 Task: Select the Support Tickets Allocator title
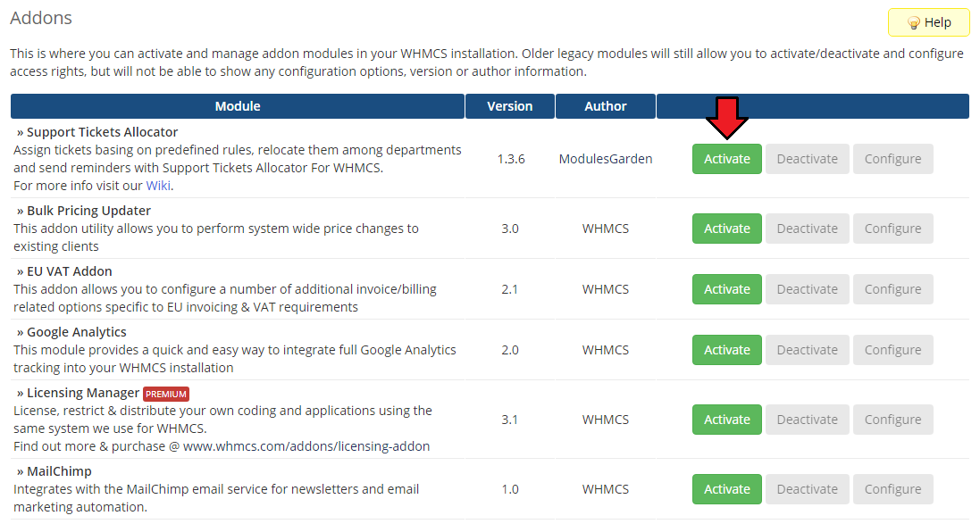point(102,132)
